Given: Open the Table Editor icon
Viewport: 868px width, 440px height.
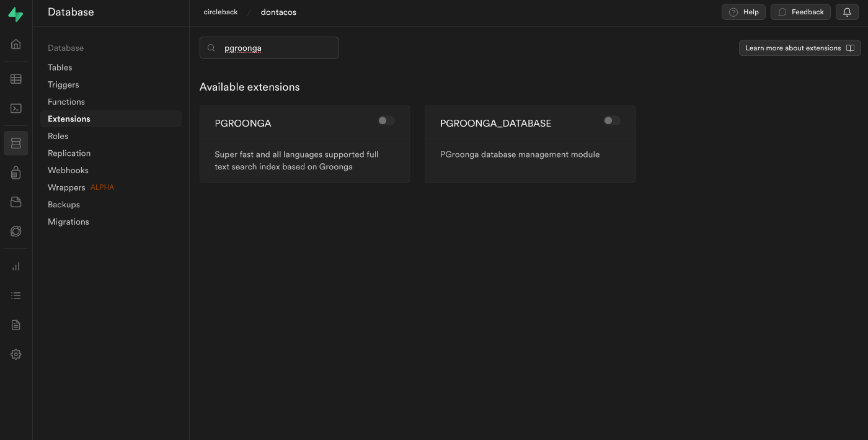Looking at the screenshot, I should [x=16, y=79].
